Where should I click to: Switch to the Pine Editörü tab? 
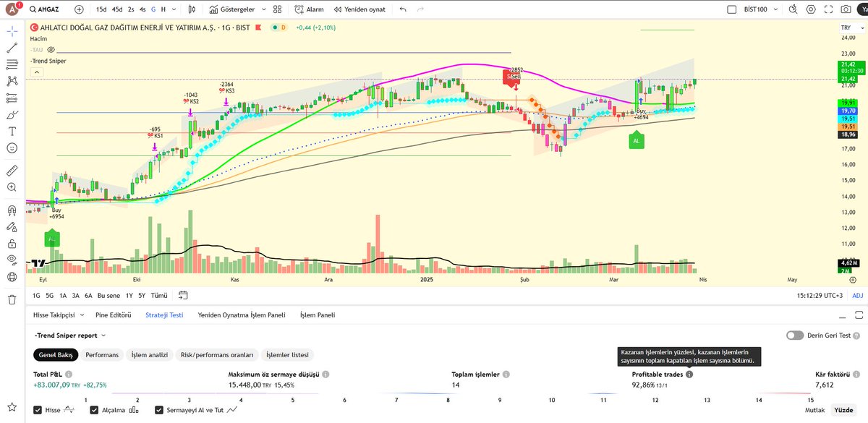pyautogui.click(x=114, y=315)
